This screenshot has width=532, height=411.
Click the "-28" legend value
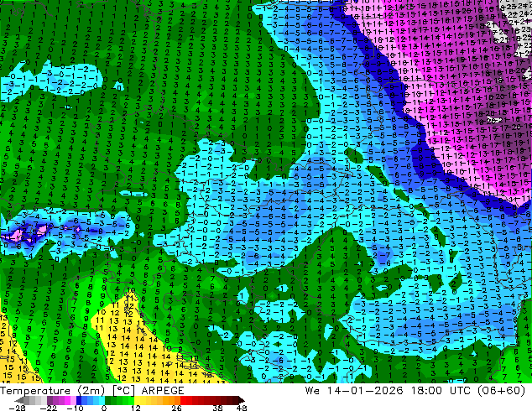pos(17,408)
